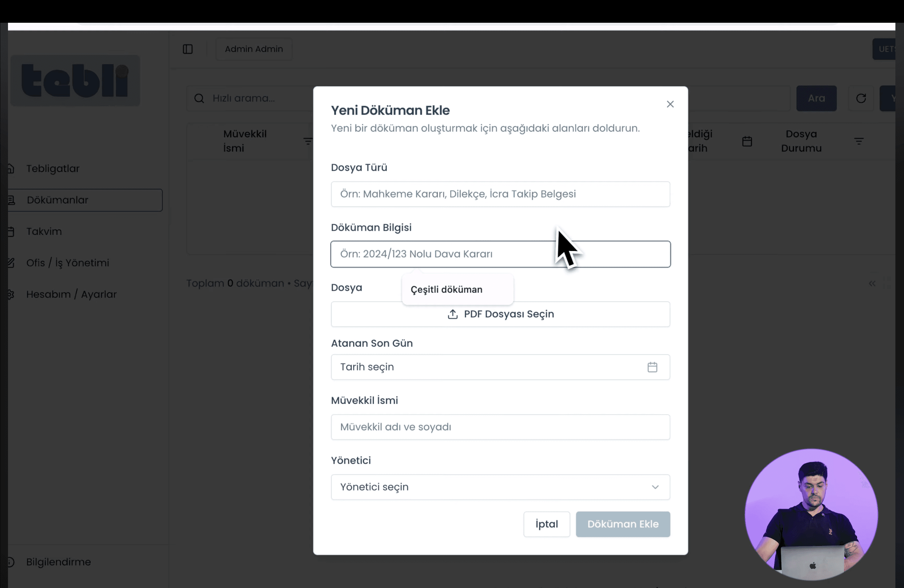Click the search magnifier icon
The width and height of the screenshot is (904, 588).
pyautogui.click(x=199, y=98)
